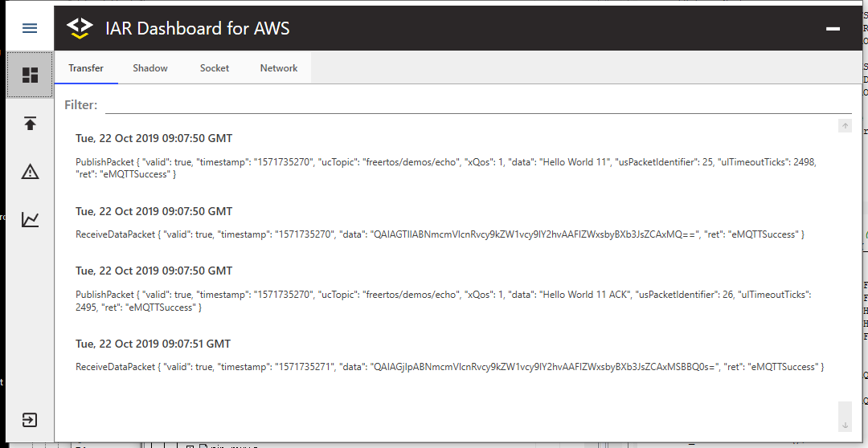Switch to the Network tab
The width and height of the screenshot is (868, 448).
tap(278, 68)
